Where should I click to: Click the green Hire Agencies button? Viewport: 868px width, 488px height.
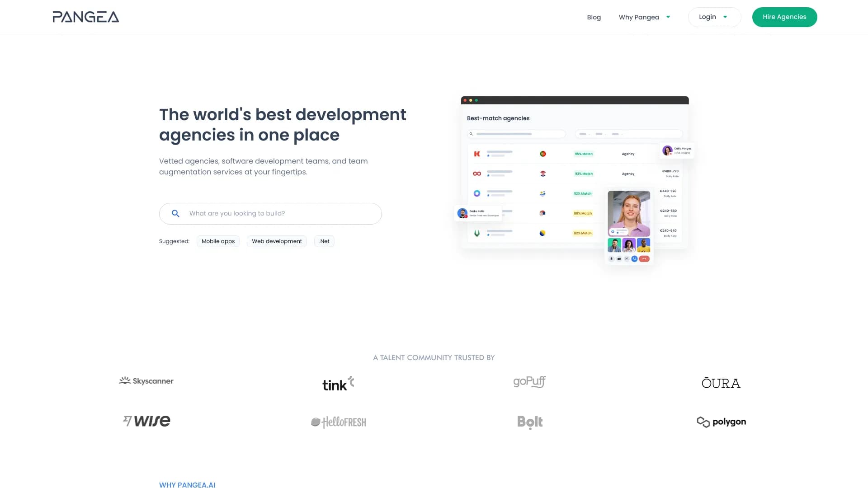[784, 17]
